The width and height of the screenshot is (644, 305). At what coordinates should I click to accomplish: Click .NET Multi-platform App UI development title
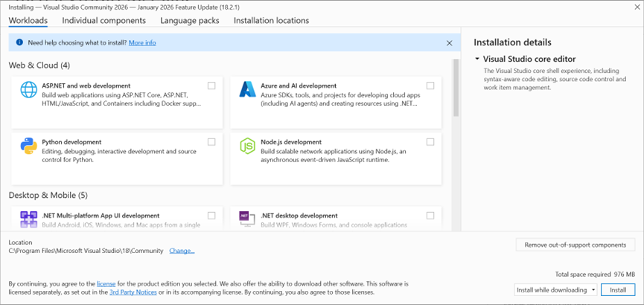tap(101, 216)
